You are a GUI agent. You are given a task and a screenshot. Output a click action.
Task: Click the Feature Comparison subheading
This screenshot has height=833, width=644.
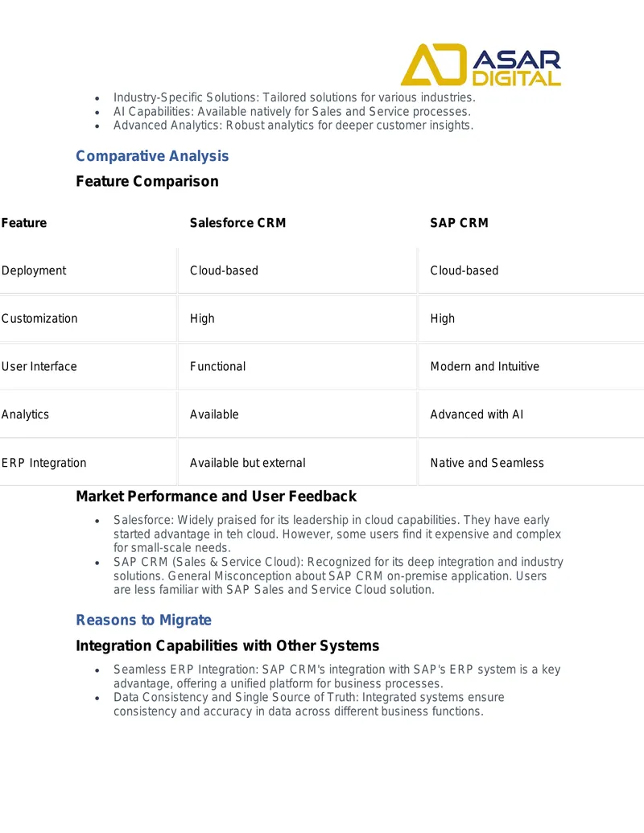(x=147, y=181)
